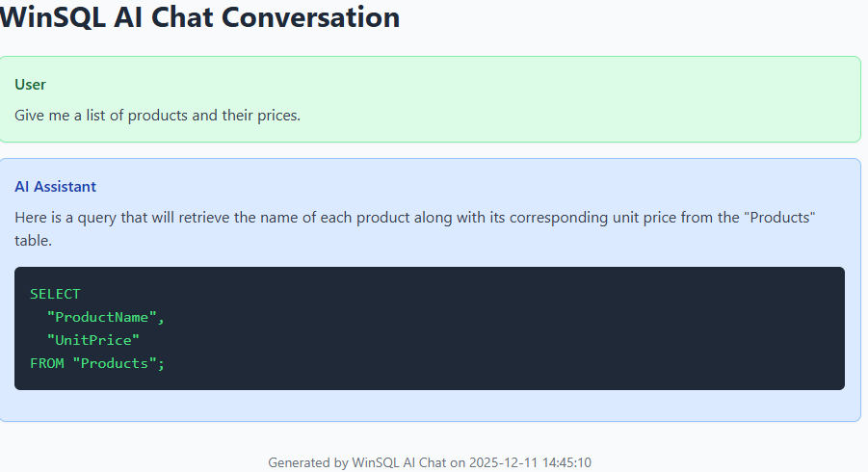Screen dimensions: 868x472
Task: Click the "WinSQL AI Chat Conversation" page heading
Action: [199, 17]
